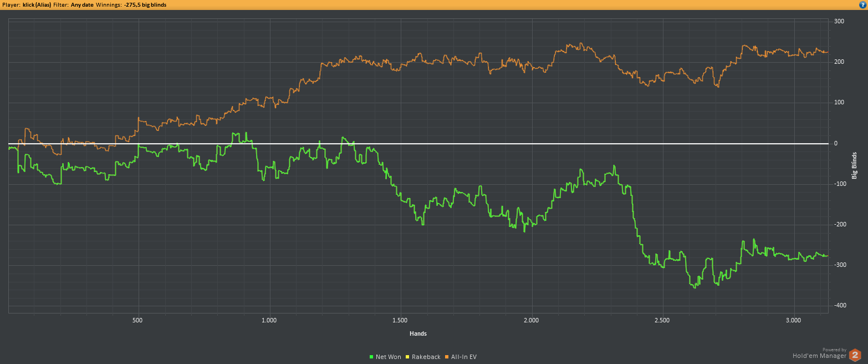The image size is (868, 364).
Task: Click the 'Hands' x-axis title
Action: [418, 334]
